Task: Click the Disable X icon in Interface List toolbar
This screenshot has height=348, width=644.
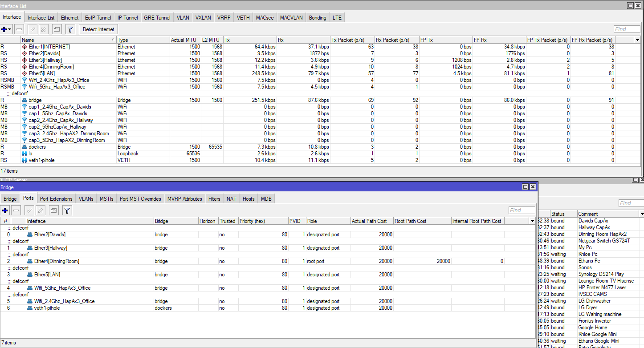Action: click(x=43, y=29)
